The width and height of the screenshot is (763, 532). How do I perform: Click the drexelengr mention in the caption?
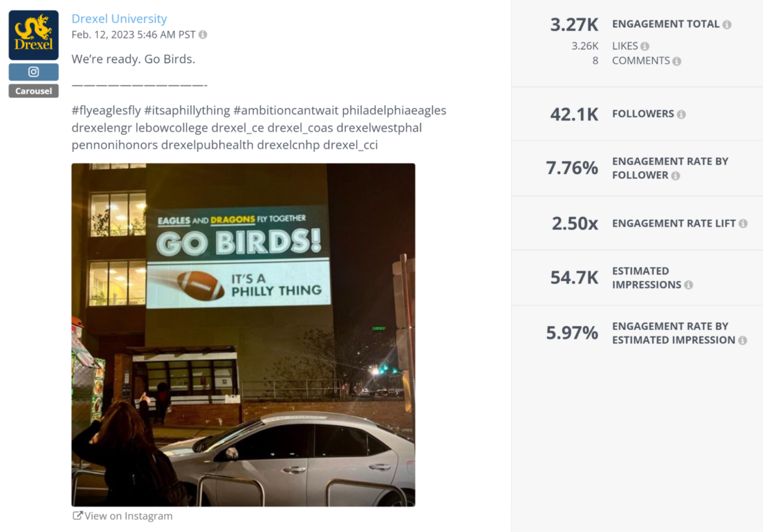[95, 127]
